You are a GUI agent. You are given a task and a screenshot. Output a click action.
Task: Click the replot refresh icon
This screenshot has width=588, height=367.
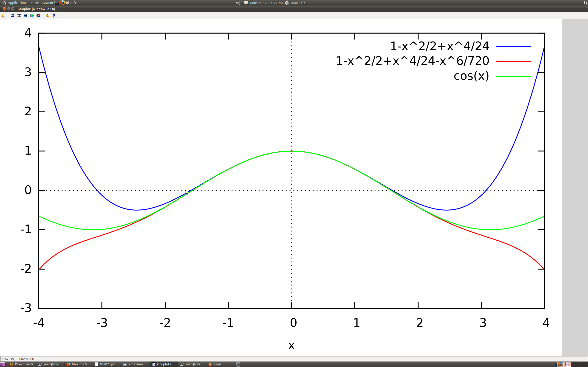[x=13, y=16]
